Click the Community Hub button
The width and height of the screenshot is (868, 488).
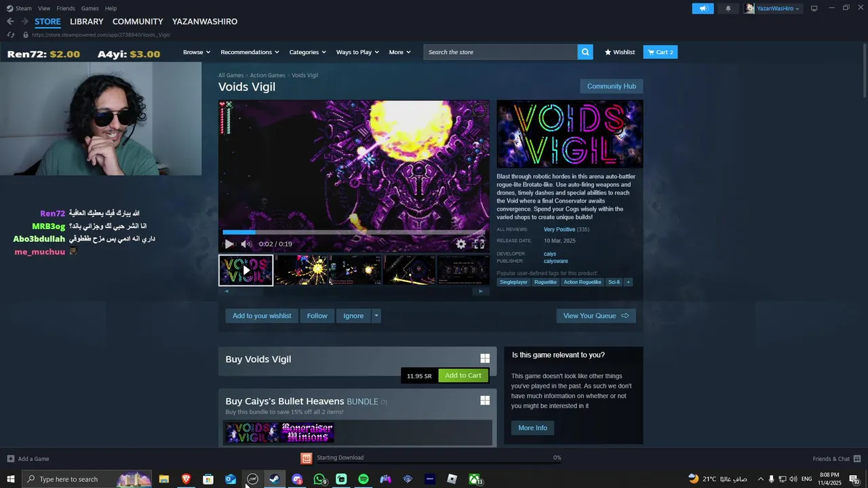tap(612, 86)
